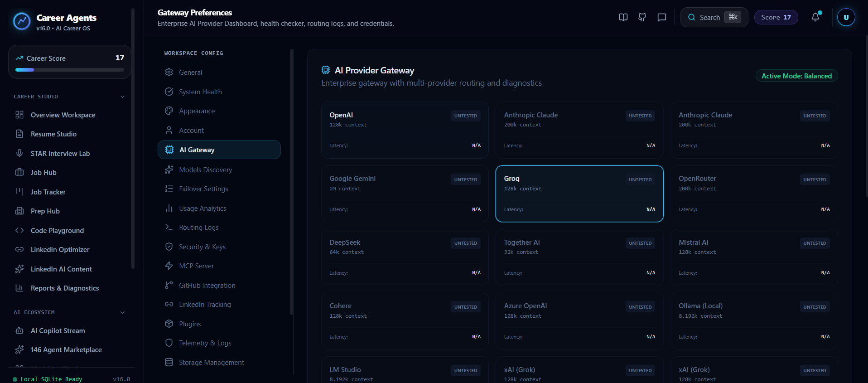The image size is (868, 383).
Task: Open the chat feedback icon
Action: coord(662,17)
